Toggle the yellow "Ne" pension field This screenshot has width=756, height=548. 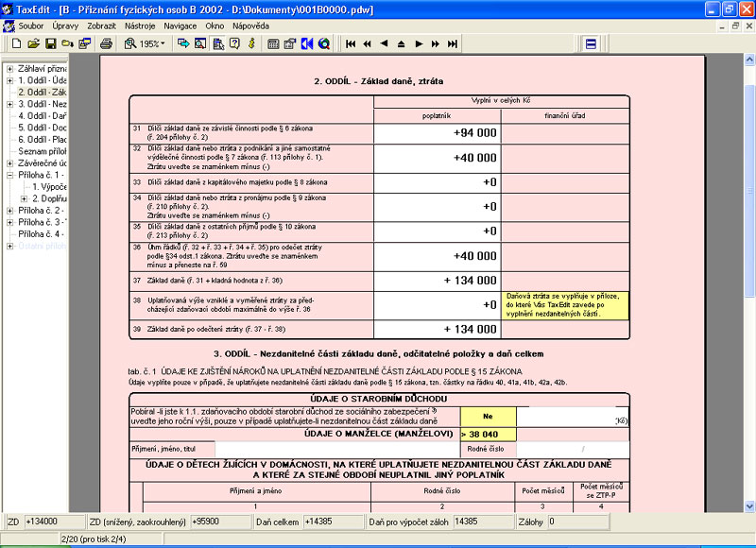click(x=488, y=417)
